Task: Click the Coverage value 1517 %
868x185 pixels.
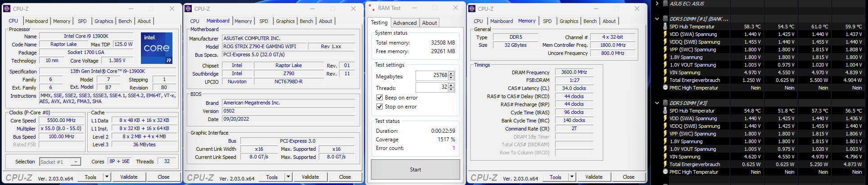Action: pos(446,140)
